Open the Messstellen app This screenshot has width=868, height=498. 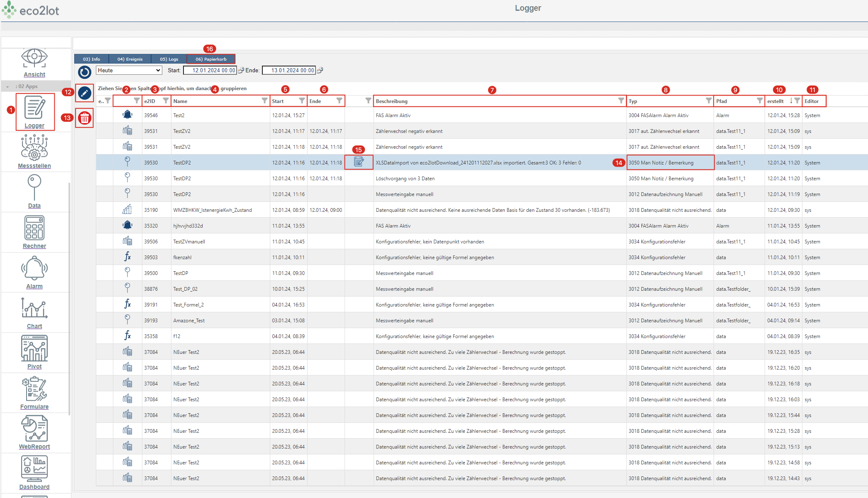pyautogui.click(x=34, y=148)
